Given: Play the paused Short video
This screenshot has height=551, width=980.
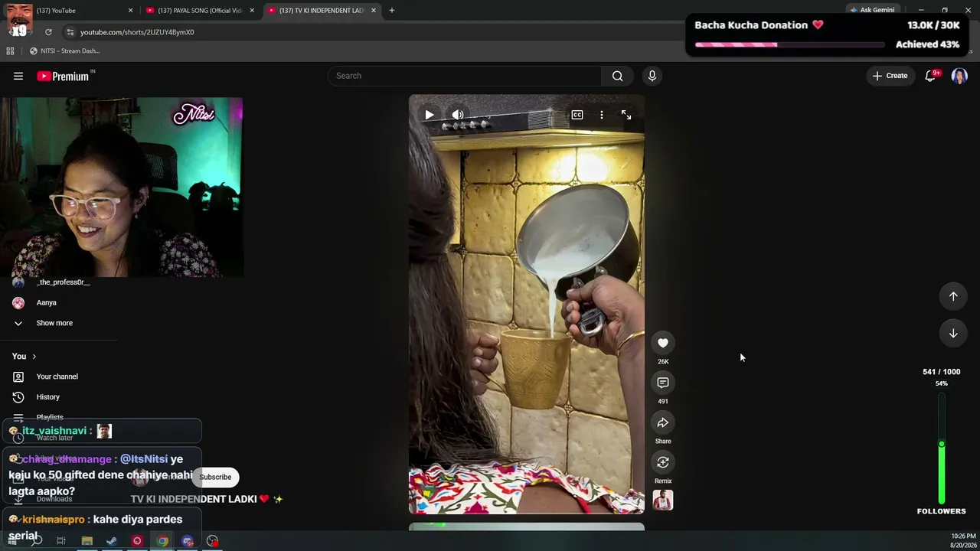Looking at the screenshot, I should click(x=430, y=115).
